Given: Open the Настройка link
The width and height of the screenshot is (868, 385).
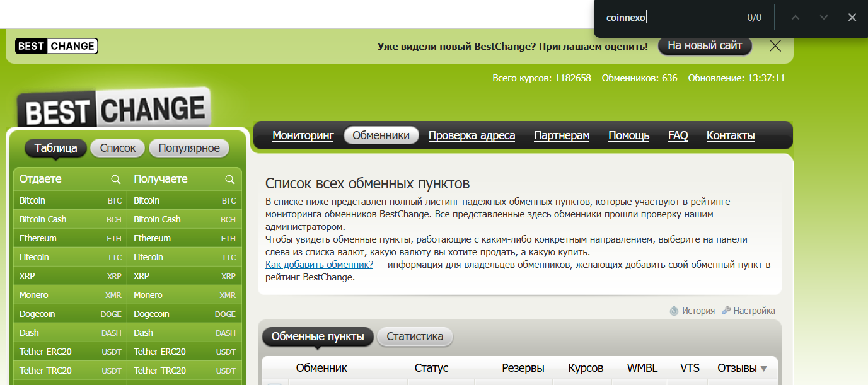Looking at the screenshot, I should point(754,311).
